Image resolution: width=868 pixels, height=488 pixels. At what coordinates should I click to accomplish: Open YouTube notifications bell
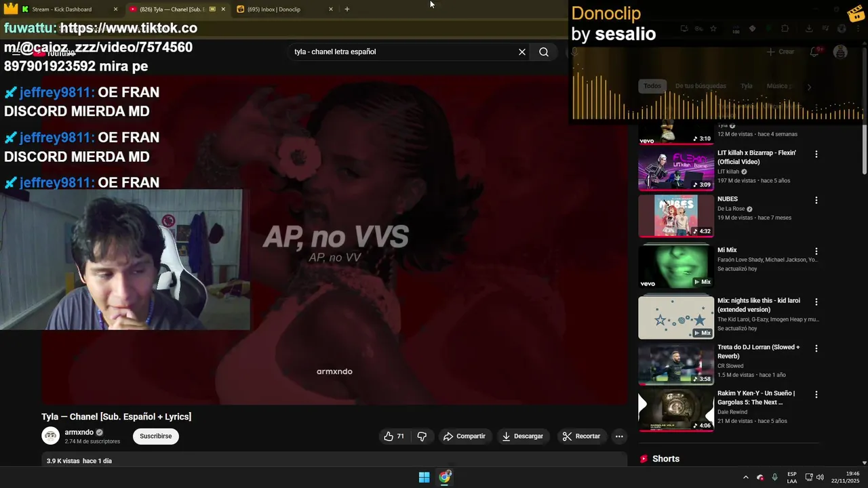[x=815, y=52]
